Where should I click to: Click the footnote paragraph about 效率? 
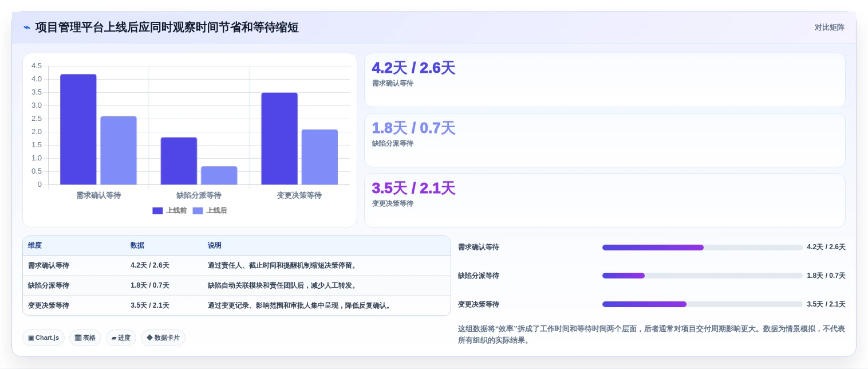click(652, 335)
